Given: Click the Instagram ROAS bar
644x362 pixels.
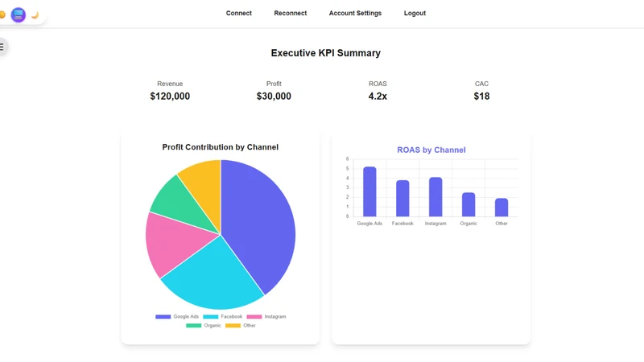Looking at the screenshot, I should pos(436,197).
